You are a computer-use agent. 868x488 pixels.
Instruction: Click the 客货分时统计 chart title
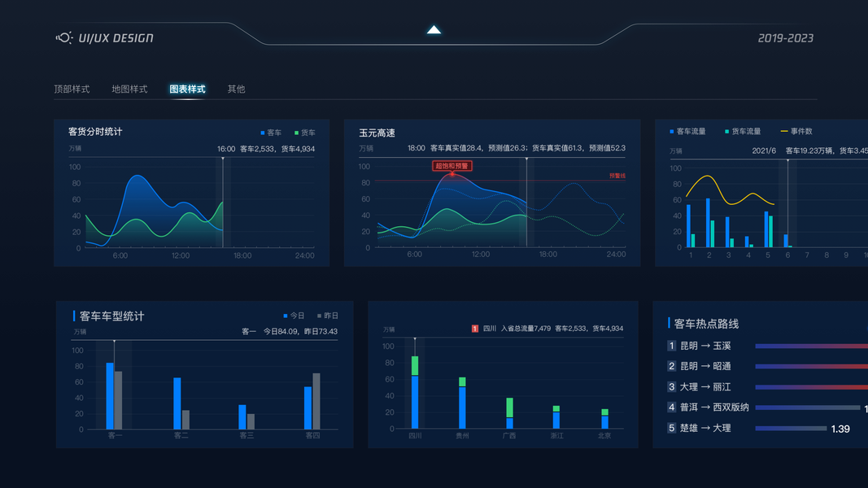click(x=95, y=132)
